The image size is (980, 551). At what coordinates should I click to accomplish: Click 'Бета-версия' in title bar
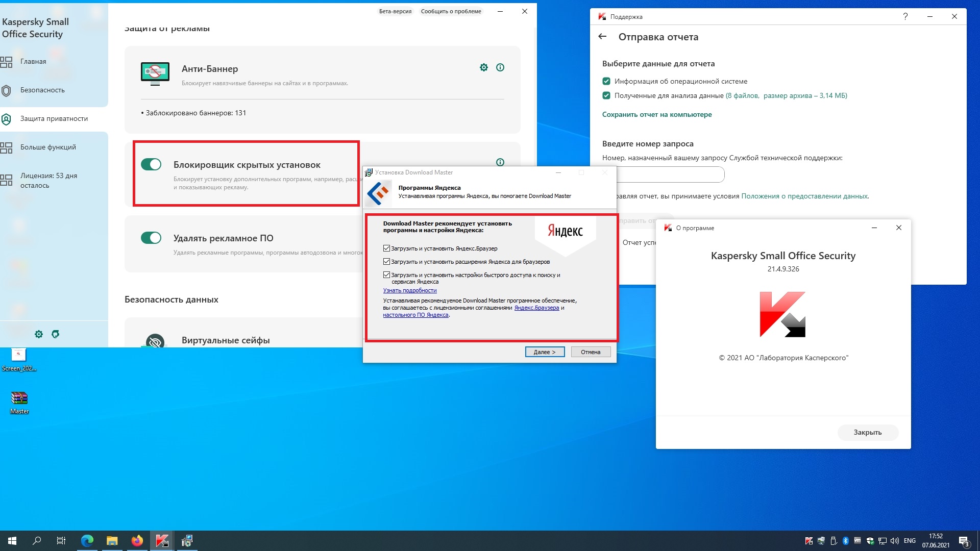395,11
